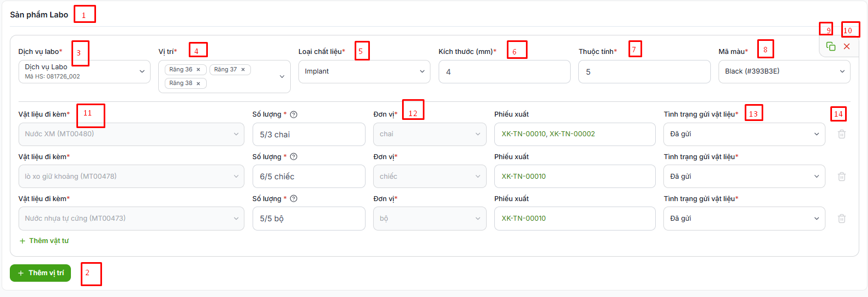Click the second Số lượng help icon

(x=294, y=157)
